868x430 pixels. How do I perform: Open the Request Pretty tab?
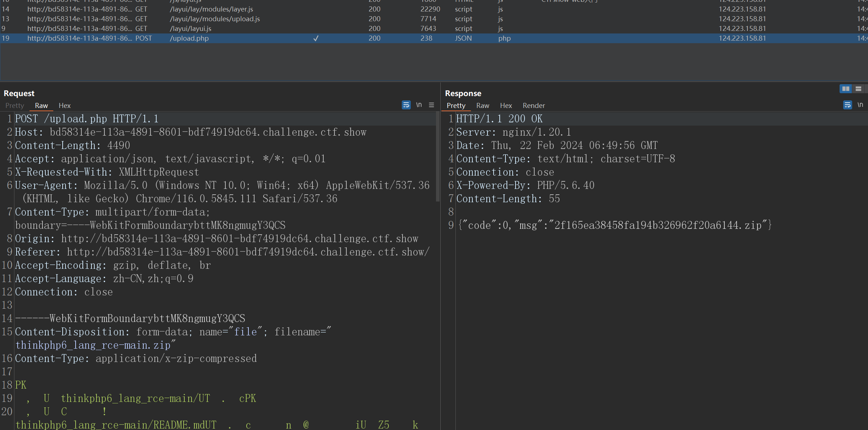pos(15,105)
